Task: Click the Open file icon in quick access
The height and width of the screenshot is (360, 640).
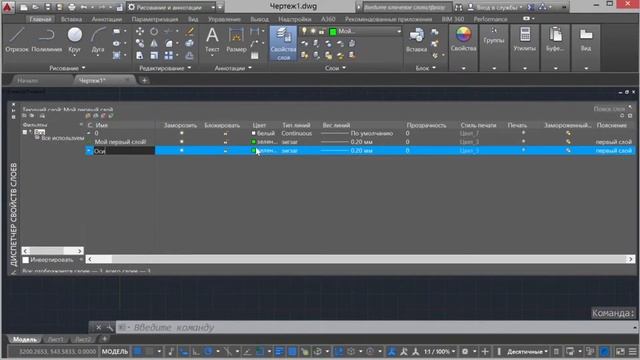Action: tap(36, 7)
